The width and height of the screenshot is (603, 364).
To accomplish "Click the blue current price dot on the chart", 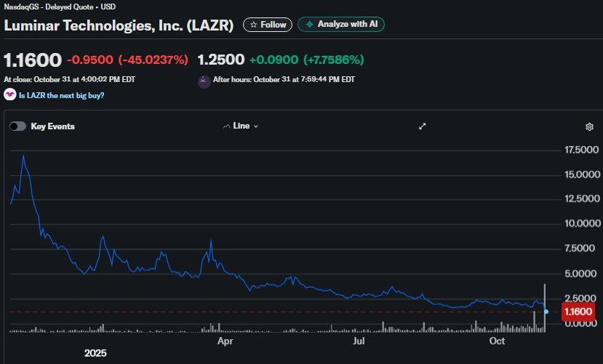I will [x=546, y=312].
